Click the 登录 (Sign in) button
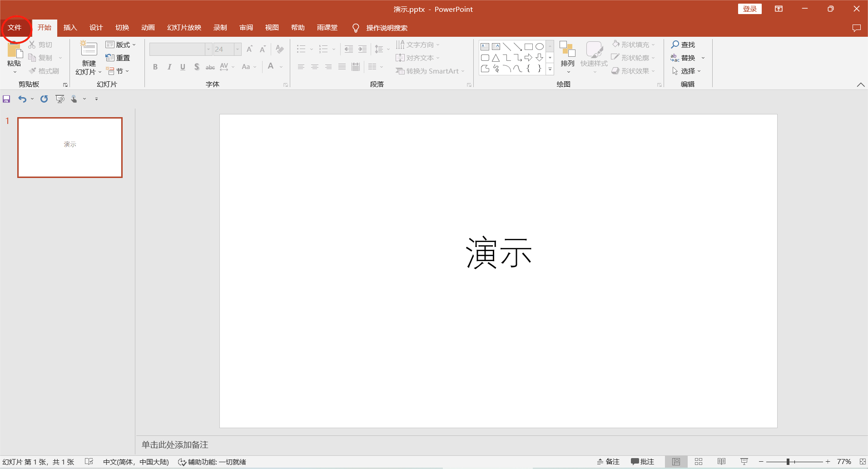This screenshot has width=868, height=469. pyautogui.click(x=749, y=9)
